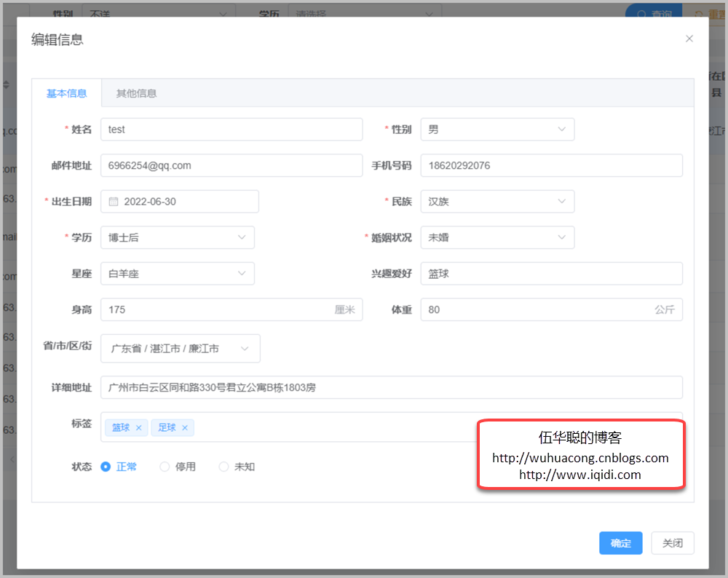Expand the 民族 dropdown showing 汉族
Viewport: 728px width, 578px height.
(x=497, y=202)
